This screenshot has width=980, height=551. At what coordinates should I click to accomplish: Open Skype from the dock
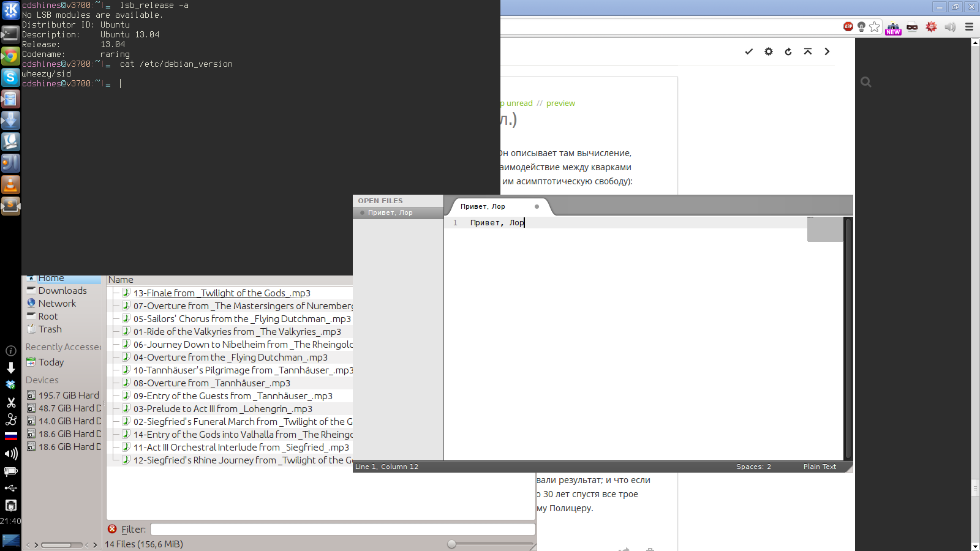(10, 77)
